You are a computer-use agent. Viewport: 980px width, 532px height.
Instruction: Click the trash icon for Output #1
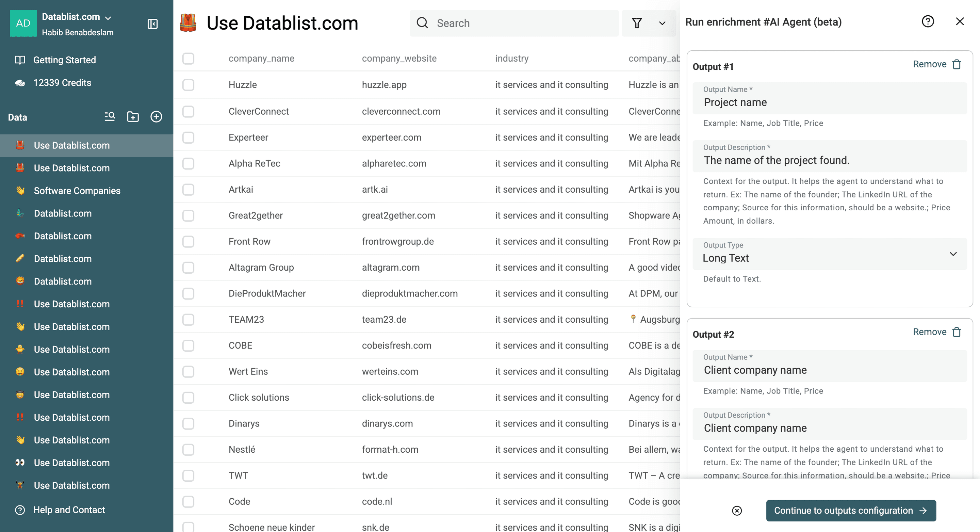point(957,64)
